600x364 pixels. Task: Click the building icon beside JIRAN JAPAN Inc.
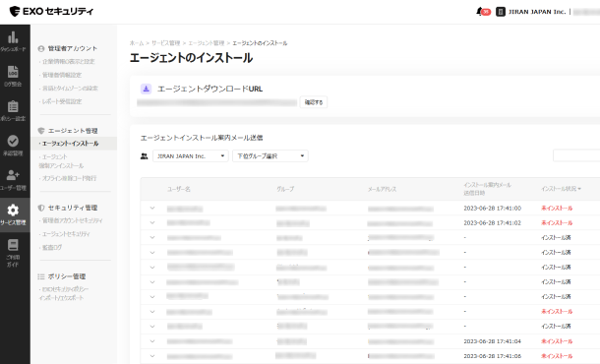pos(500,12)
